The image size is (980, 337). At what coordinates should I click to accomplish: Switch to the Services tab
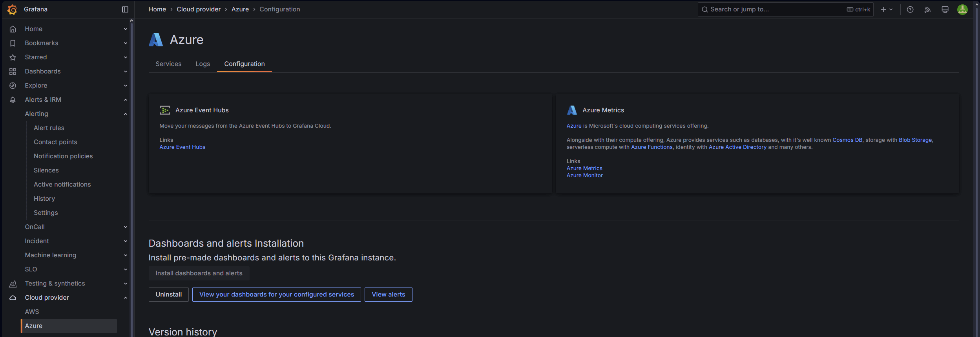[x=168, y=64]
